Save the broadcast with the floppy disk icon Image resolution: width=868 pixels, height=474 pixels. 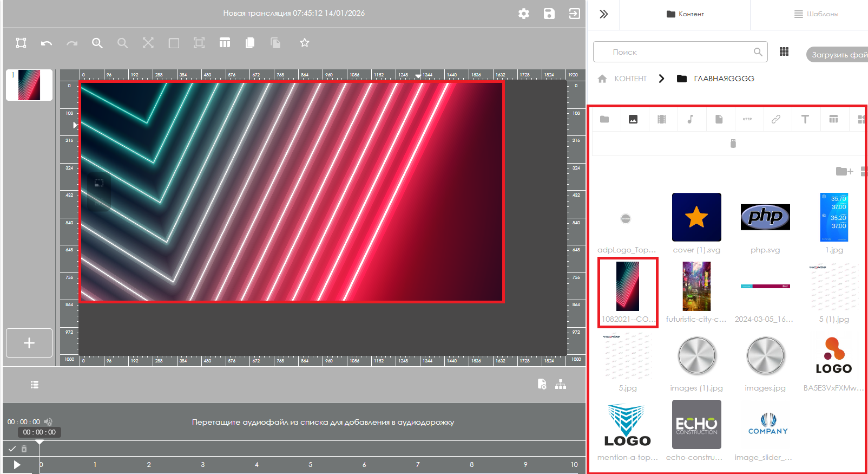tap(549, 14)
